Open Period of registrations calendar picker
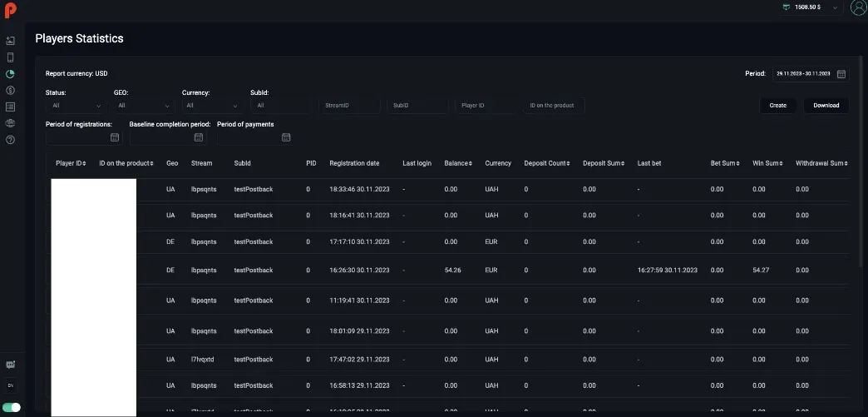This screenshot has height=417, width=868. [x=115, y=137]
